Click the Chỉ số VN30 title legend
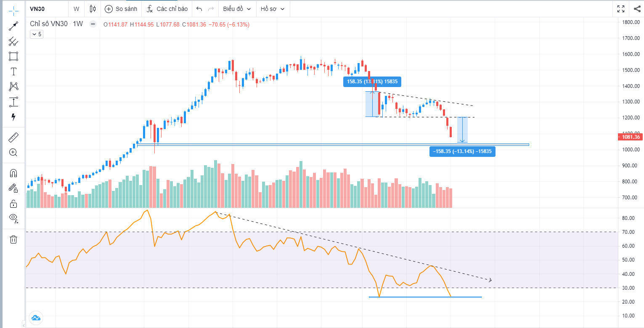 (48, 24)
